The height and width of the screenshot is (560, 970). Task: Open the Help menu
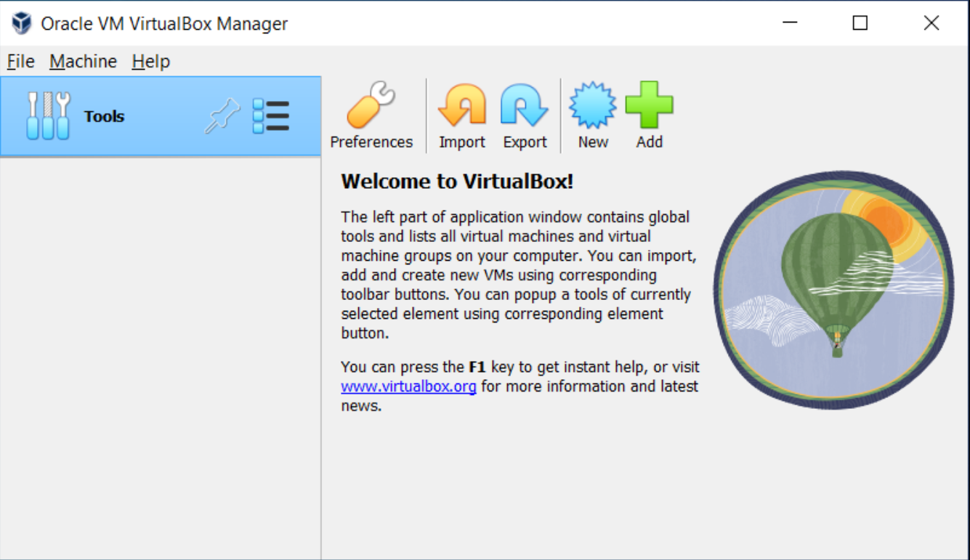[x=150, y=62]
